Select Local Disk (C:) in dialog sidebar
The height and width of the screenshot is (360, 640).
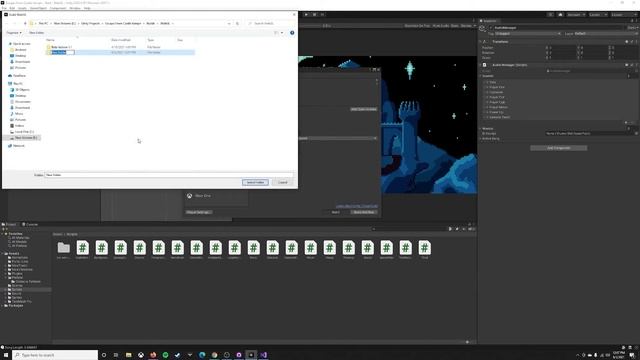(24, 132)
